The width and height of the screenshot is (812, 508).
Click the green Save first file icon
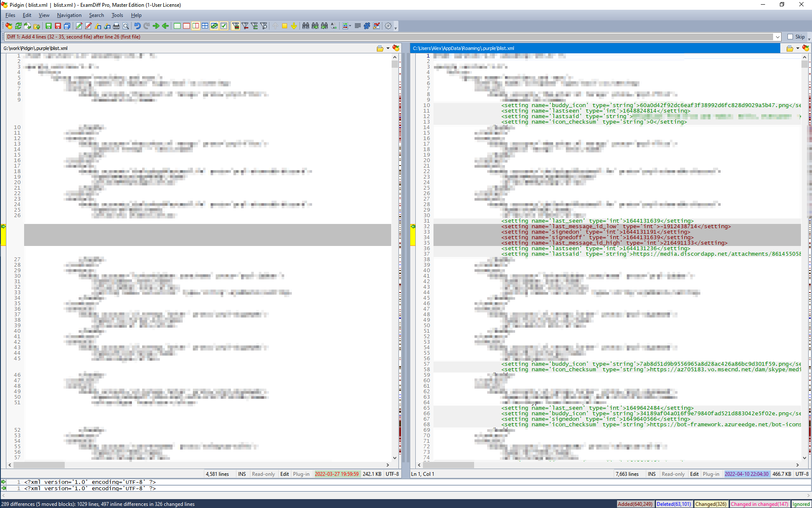coord(49,26)
